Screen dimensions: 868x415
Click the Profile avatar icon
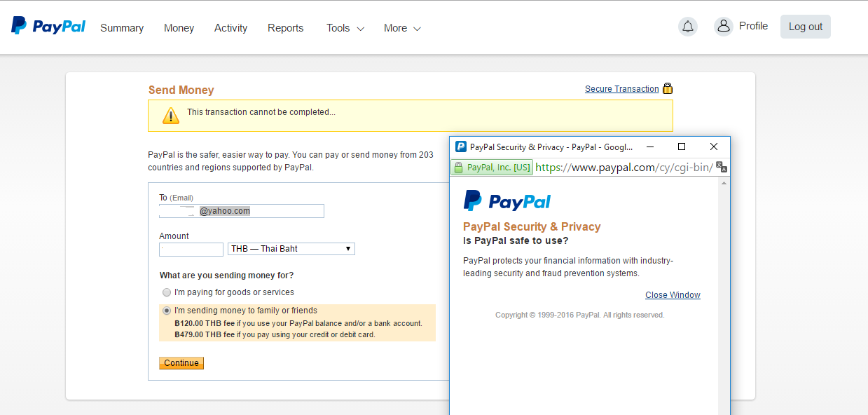click(x=724, y=27)
